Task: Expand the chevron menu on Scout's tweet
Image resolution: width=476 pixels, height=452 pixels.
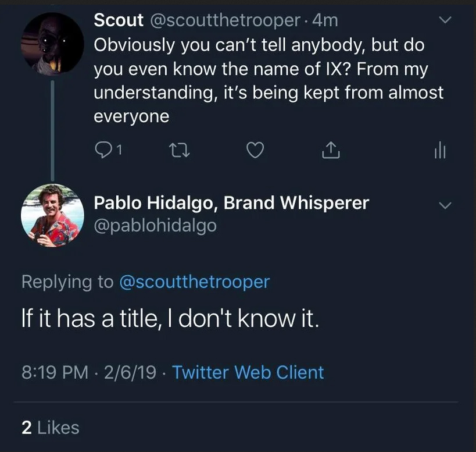Action: 445,20
